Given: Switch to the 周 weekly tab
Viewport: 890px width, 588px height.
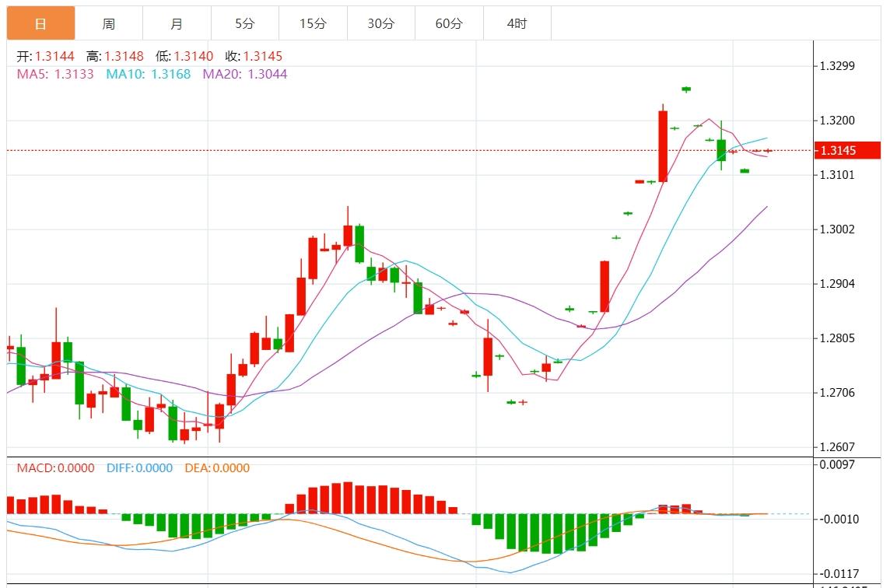Looking at the screenshot, I should tap(109, 23).
